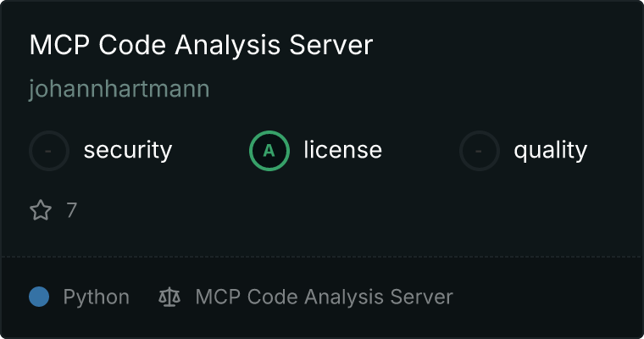
Task: Open the footer license name text
Action: point(324,297)
